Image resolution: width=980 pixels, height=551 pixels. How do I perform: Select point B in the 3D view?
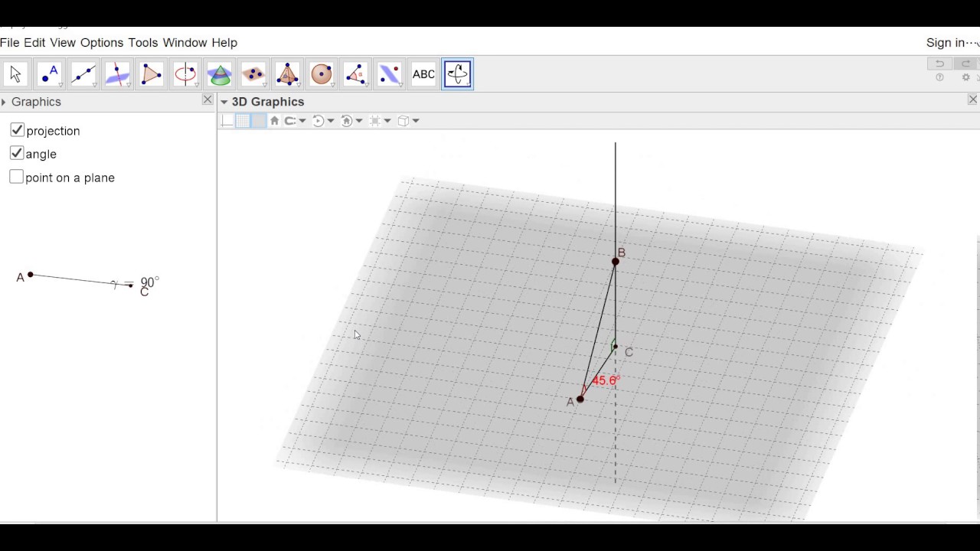coord(616,262)
